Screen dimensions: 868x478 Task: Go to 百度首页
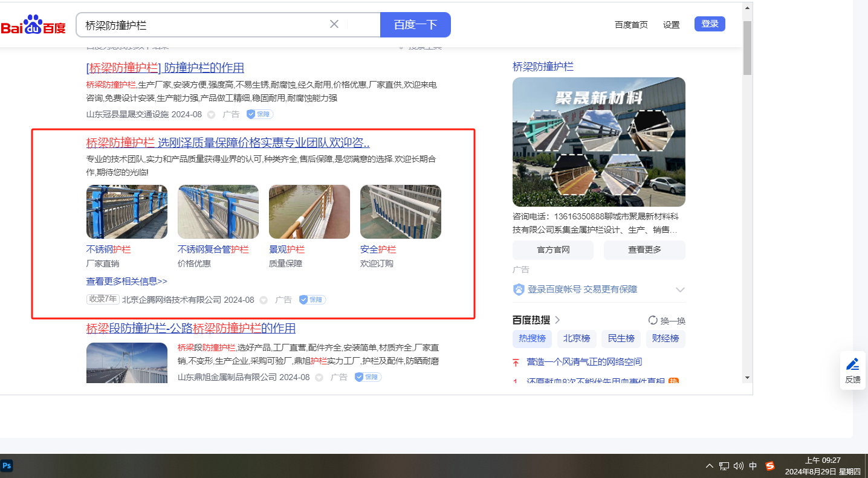631,25
